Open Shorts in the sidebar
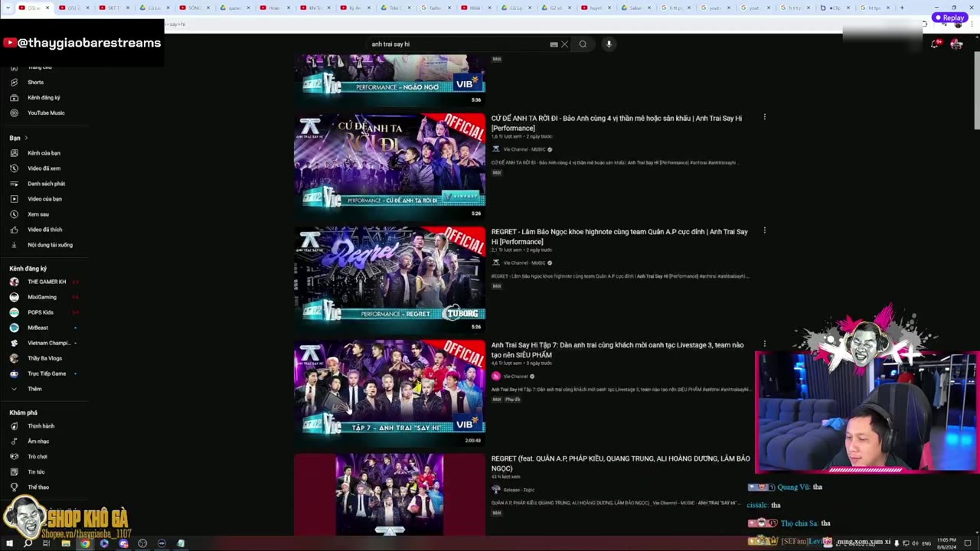This screenshot has height=551, width=980. (35, 82)
